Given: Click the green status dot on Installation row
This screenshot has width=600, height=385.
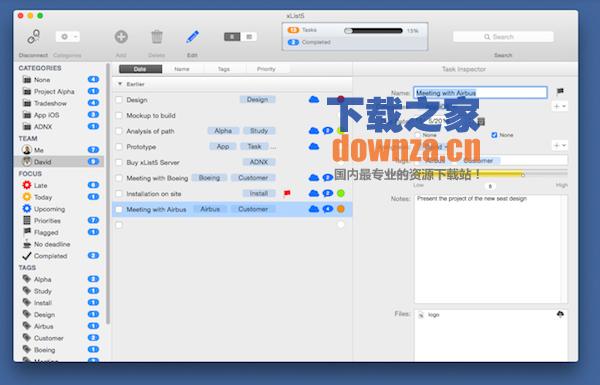Looking at the screenshot, I should point(341,193).
